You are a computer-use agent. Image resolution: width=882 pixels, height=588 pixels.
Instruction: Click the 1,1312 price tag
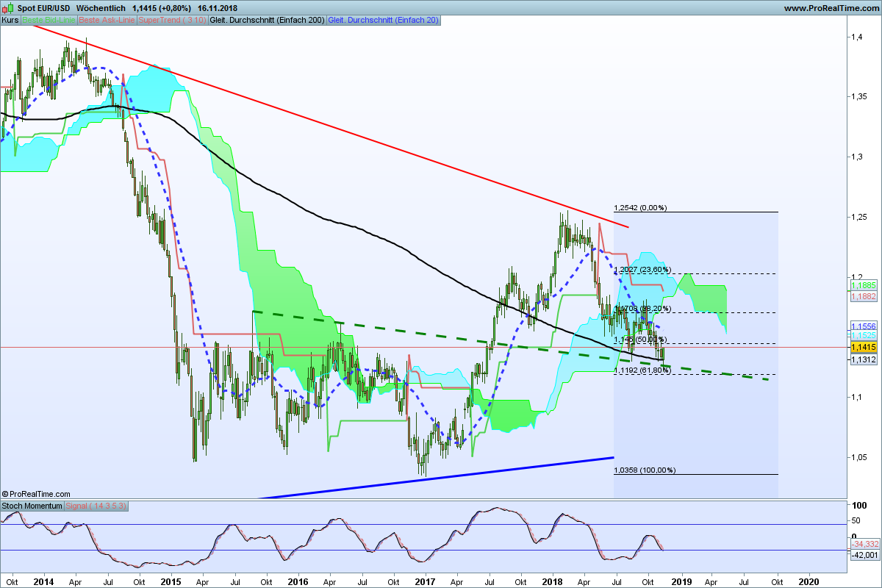point(862,360)
